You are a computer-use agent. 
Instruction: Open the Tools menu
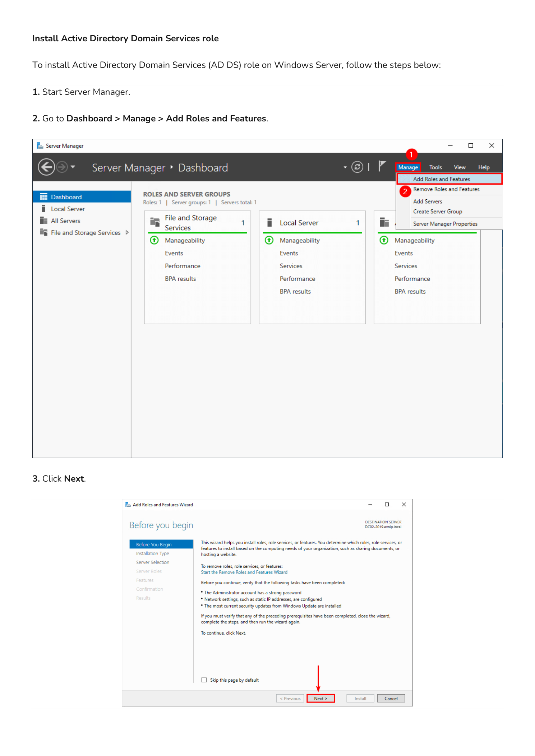click(435, 167)
